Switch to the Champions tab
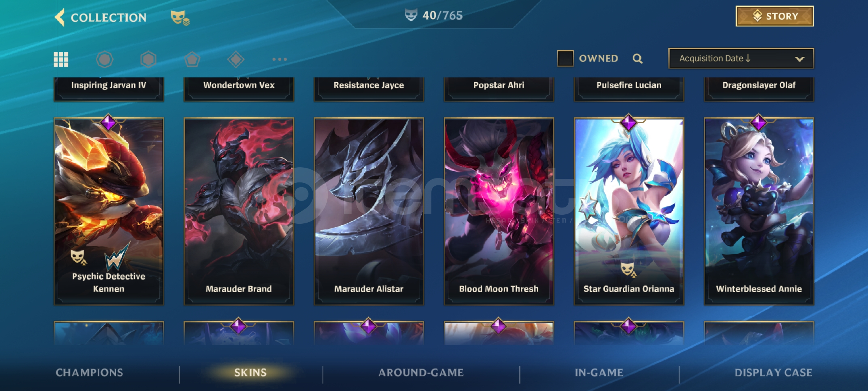 [89, 373]
